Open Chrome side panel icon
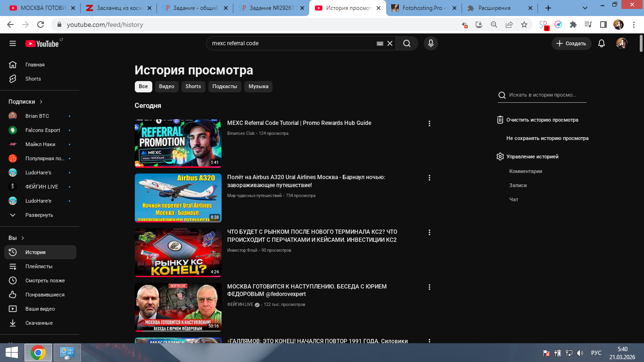Viewport: 644px width, 362px height. pyautogui.click(x=603, y=25)
